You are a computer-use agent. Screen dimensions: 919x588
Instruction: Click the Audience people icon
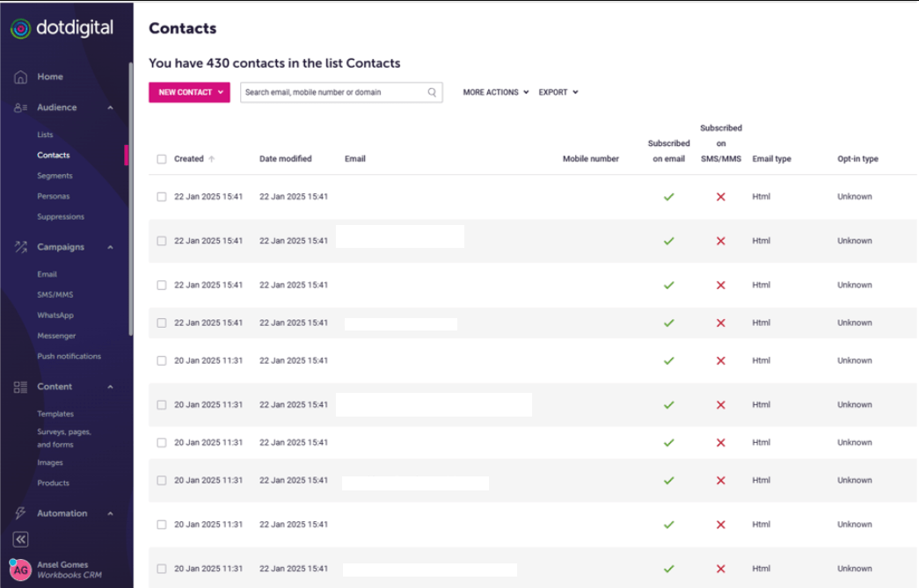[x=20, y=108]
